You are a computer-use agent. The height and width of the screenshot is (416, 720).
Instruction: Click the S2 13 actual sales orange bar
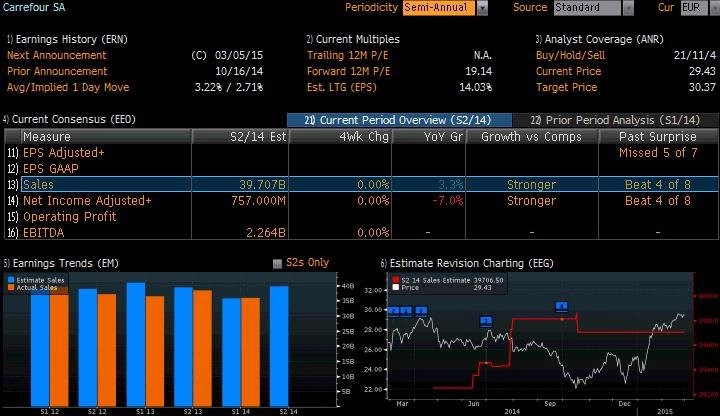(x=202, y=349)
